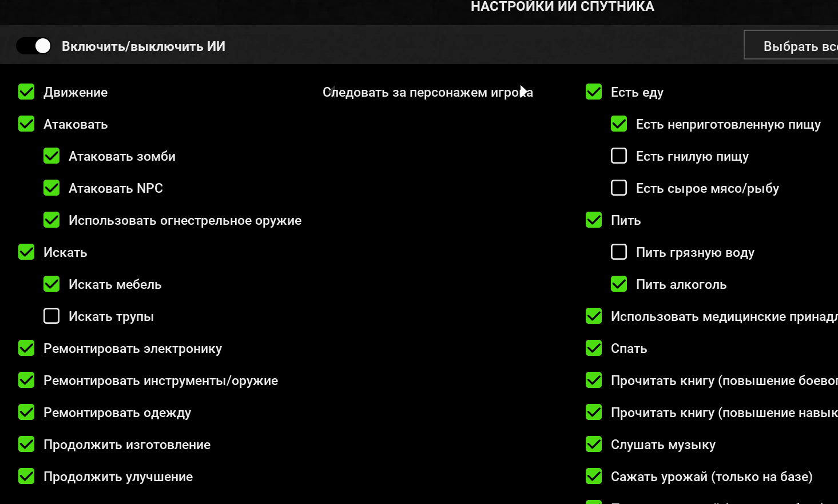The height and width of the screenshot is (504, 838).
Task: Uncheck the Атаковать checkbox
Action: 26,124
